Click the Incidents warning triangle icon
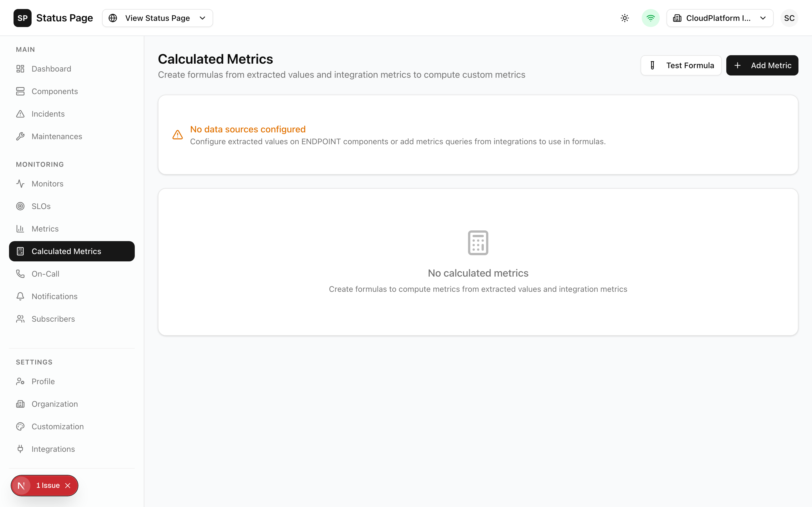 (x=20, y=114)
